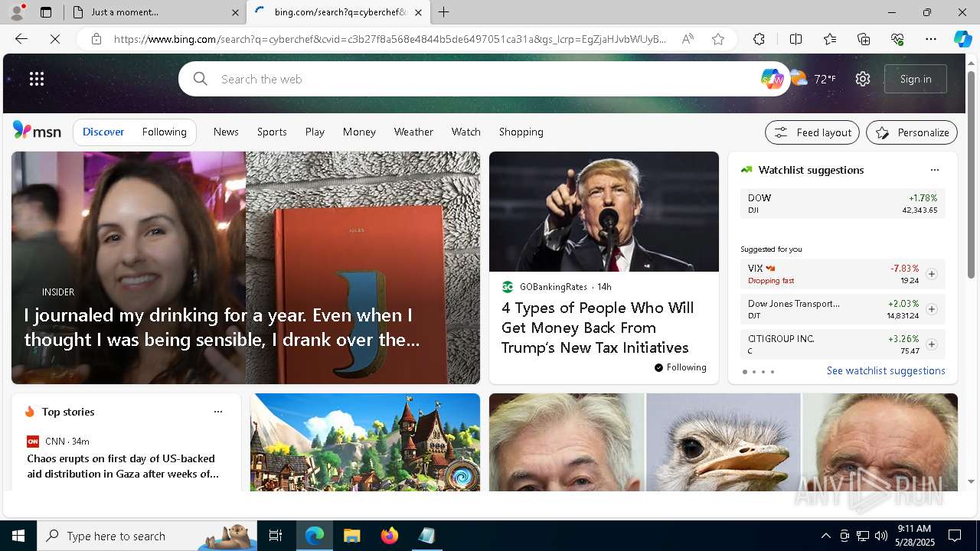Toggle Following on Trump tax article

681,367
